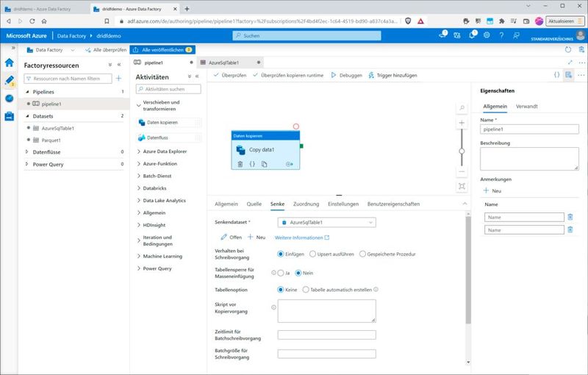This screenshot has width=588, height=375.
Task: Toggle the properties pane icon
Action: click(x=568, y=75)
